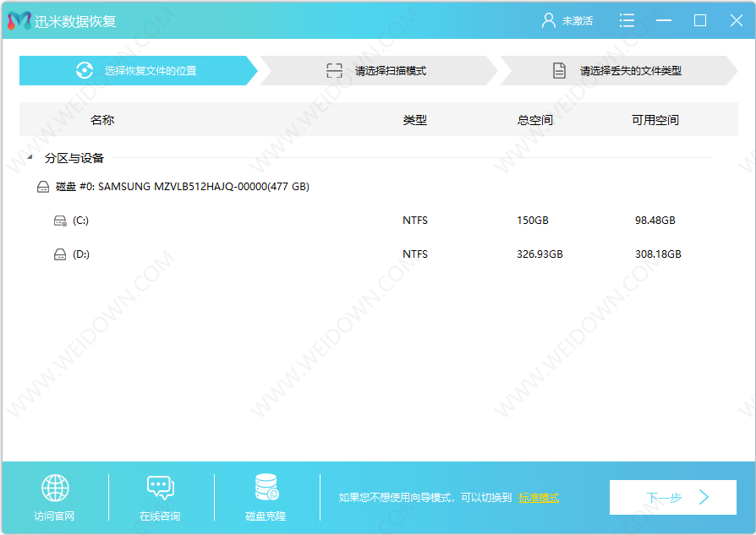Click the 98.48GB free space value
The width and height of the screenshot is (756, 535).
[655, 221]
